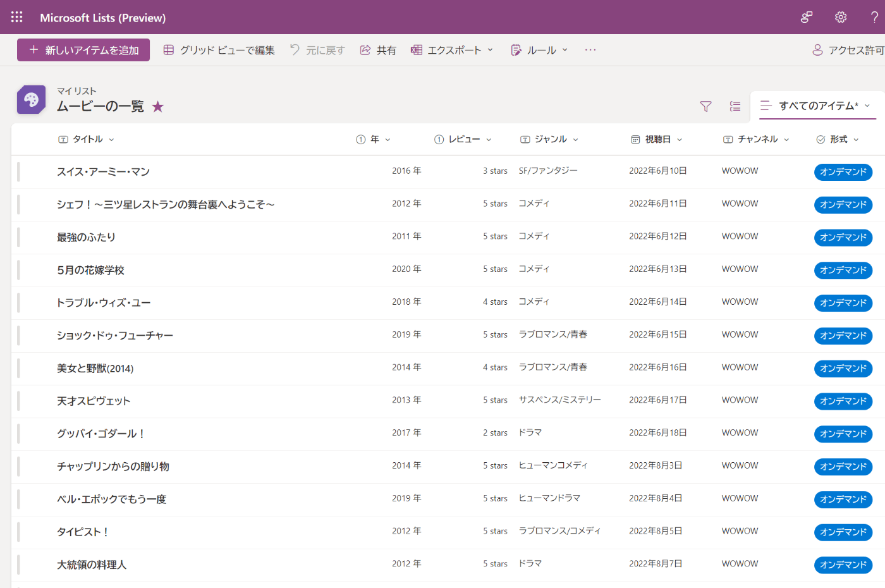Open the ジャンル column header menu
Image resolution: width=885 pixels, height=588 pixels.
click(x=549, y=139)
